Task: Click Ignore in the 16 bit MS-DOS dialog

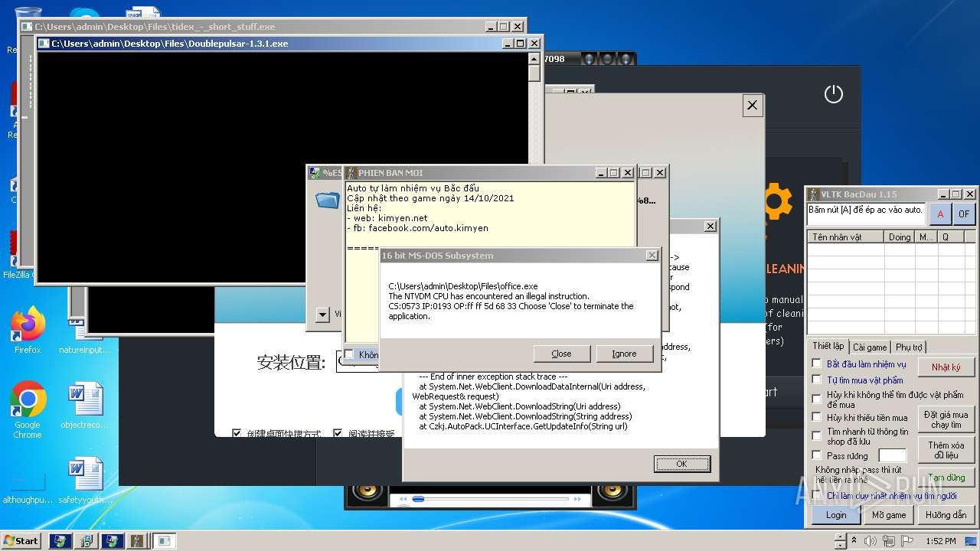Action: point(624,354)
